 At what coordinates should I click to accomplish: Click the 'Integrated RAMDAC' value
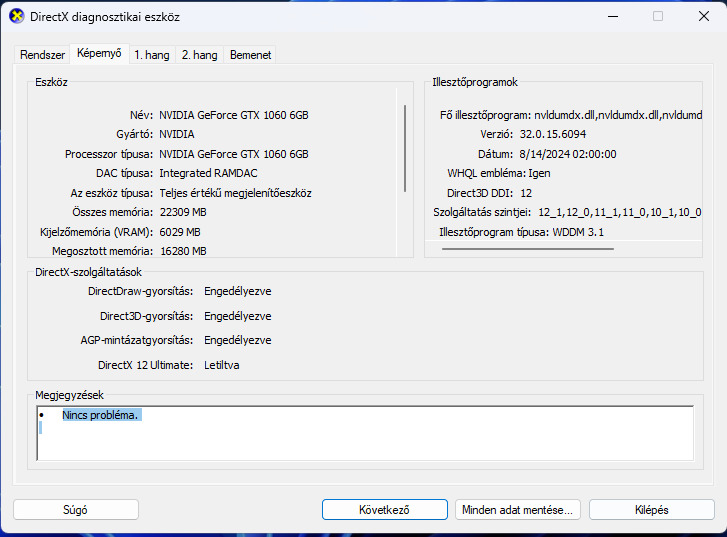coord(208,173)
